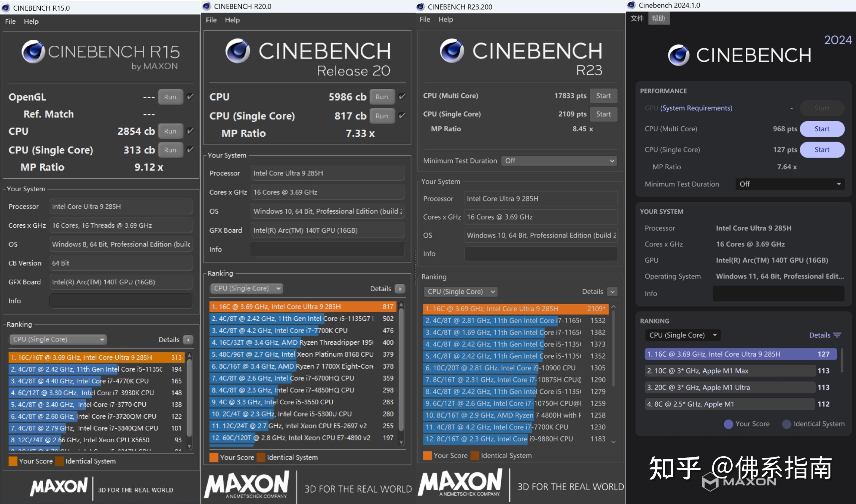Open the R20 ranking CPU (Single Core) dropdown
The width and height of the screenshot is (856, 504).
(x=246, y=288)
